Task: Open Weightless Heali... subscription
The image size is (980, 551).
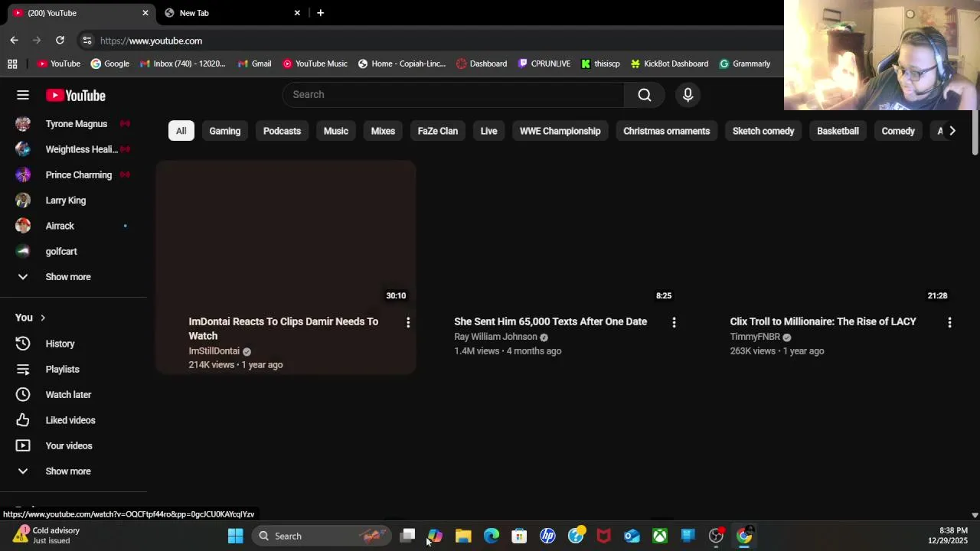Action: click(73, 149)
